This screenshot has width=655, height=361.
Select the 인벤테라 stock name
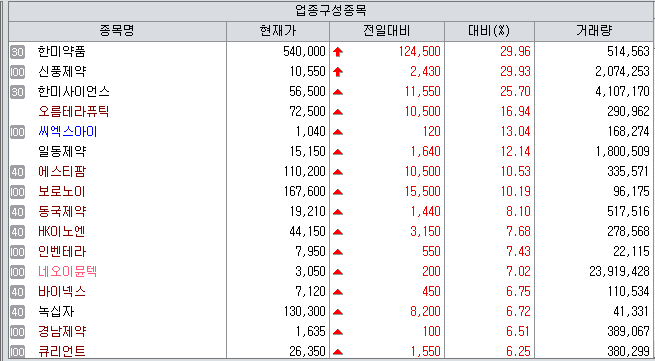pos(61,252)
